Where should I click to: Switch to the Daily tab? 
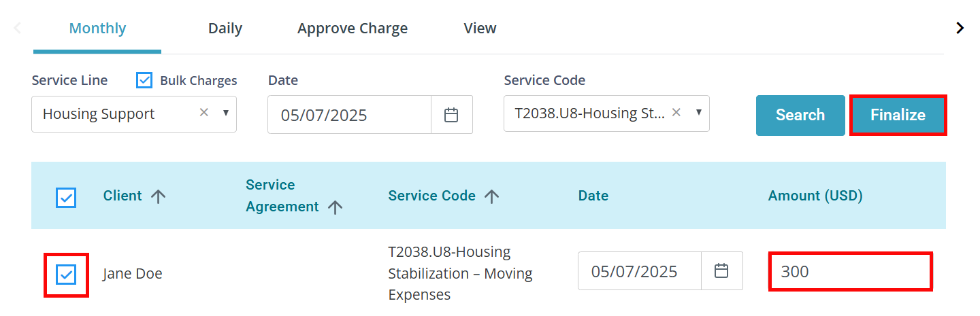(x=225, y=29)
